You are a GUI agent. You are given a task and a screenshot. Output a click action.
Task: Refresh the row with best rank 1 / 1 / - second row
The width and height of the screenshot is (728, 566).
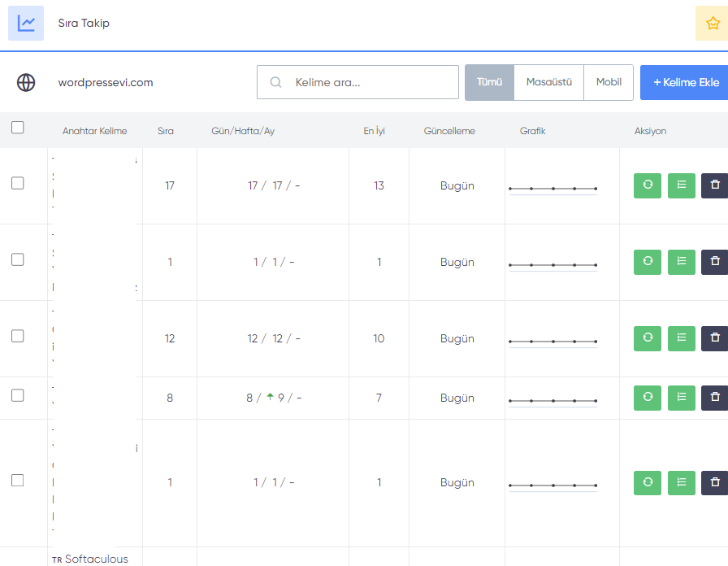[648, 262]
